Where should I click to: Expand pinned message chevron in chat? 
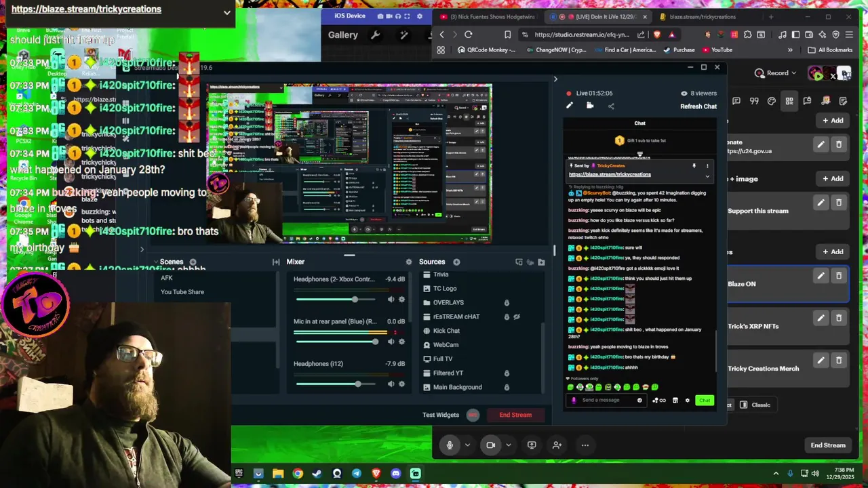(x=707, y=176)
